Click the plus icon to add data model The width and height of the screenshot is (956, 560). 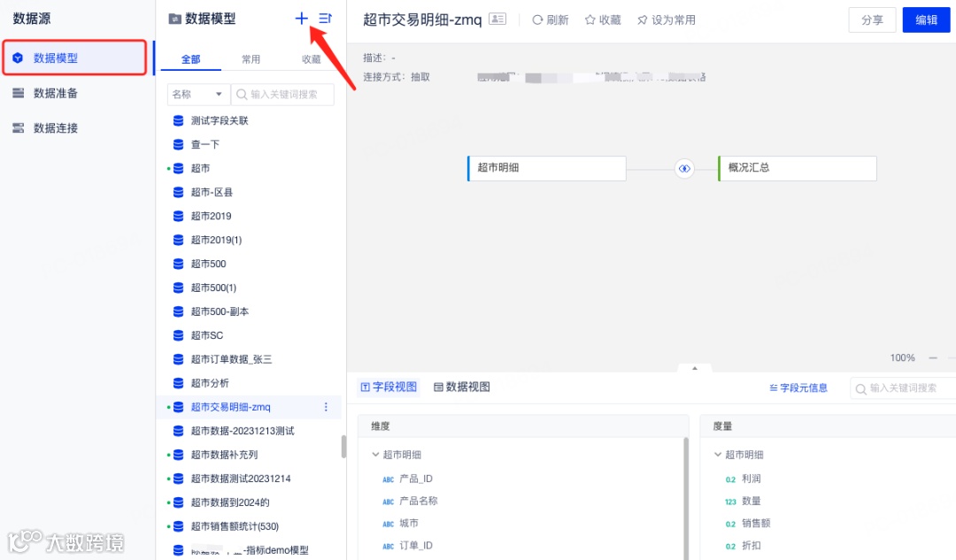pos(301,19)
